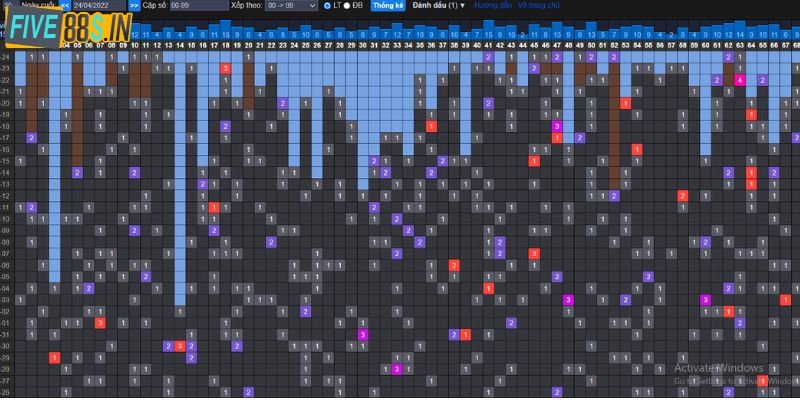This screenshot has width=800, height=400.
Task: Click the pink cell marked 4
Action: (x=739, y=80)
